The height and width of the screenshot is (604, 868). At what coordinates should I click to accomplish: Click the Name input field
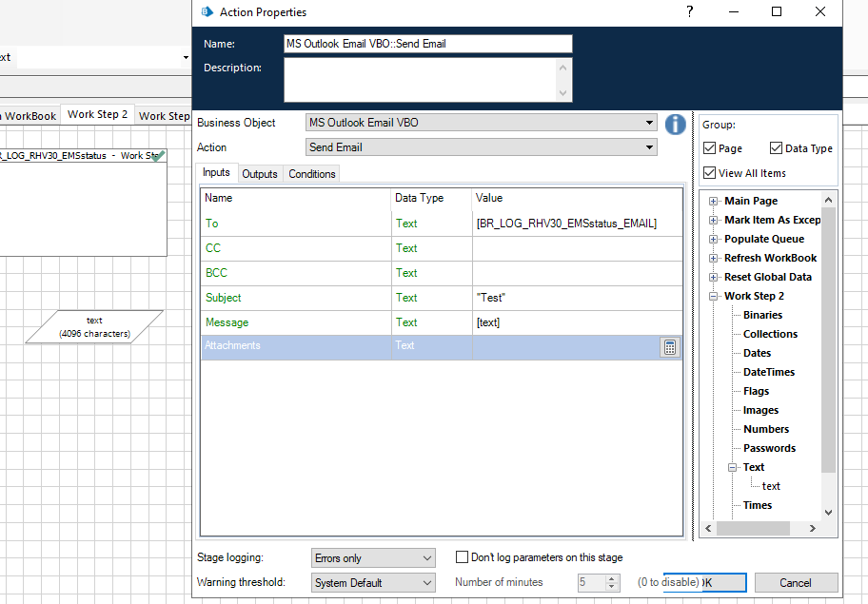click(428, 44)
